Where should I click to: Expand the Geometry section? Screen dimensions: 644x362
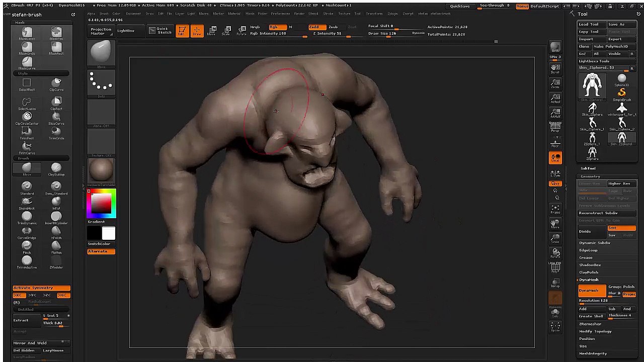point(590,176)
